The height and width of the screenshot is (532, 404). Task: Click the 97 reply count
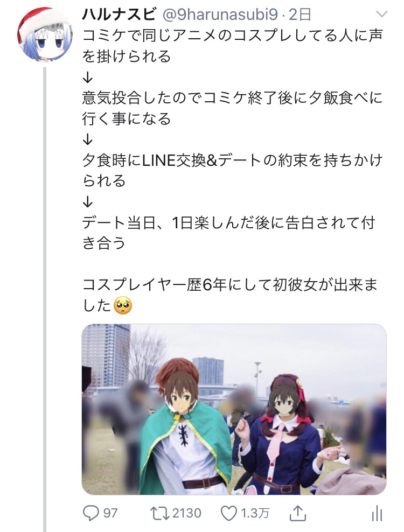pyautogui.click(x=110, y=513)
